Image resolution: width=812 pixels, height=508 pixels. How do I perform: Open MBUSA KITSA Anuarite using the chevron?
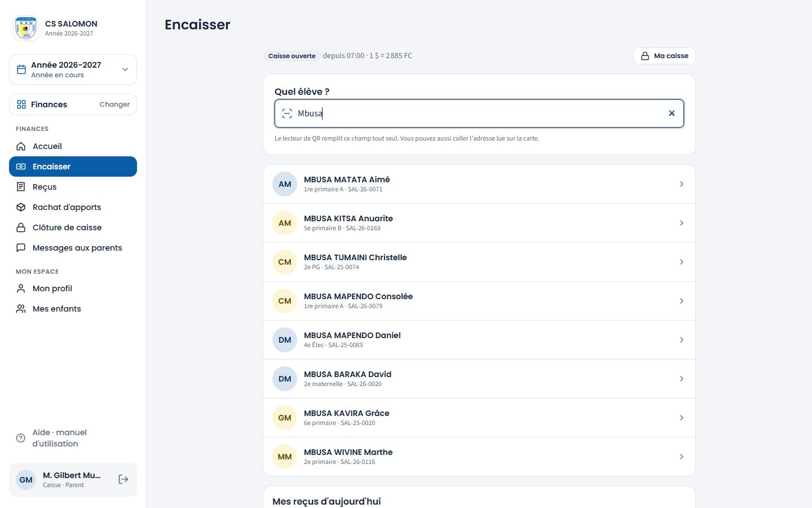pyautogui.click(x=682, y=223)
